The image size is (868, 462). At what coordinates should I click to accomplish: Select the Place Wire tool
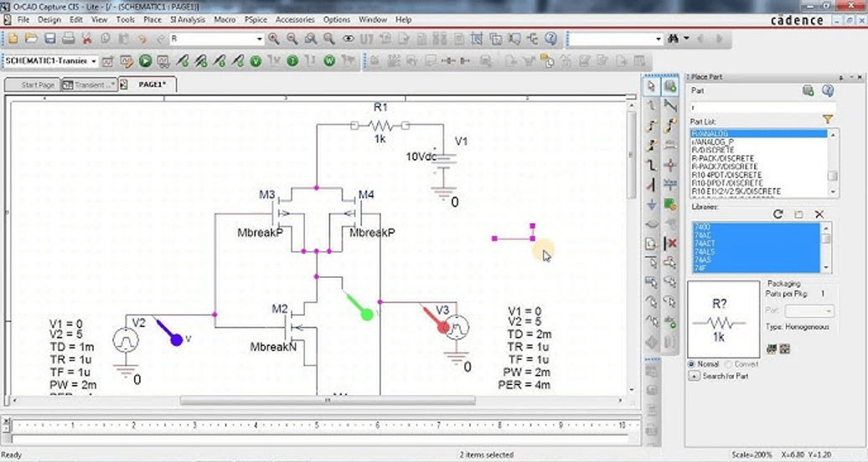(652, 105)
